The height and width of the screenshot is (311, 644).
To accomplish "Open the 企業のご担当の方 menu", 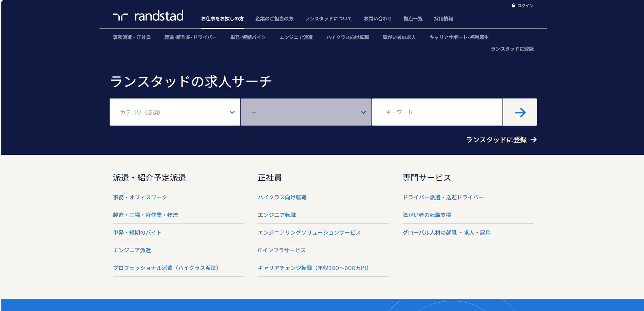I will tap(274, 19).
